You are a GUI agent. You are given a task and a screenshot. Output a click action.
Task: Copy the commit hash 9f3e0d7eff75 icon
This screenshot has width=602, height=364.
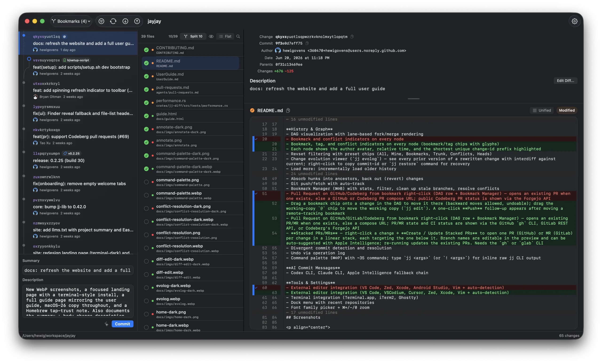(307, 43)
